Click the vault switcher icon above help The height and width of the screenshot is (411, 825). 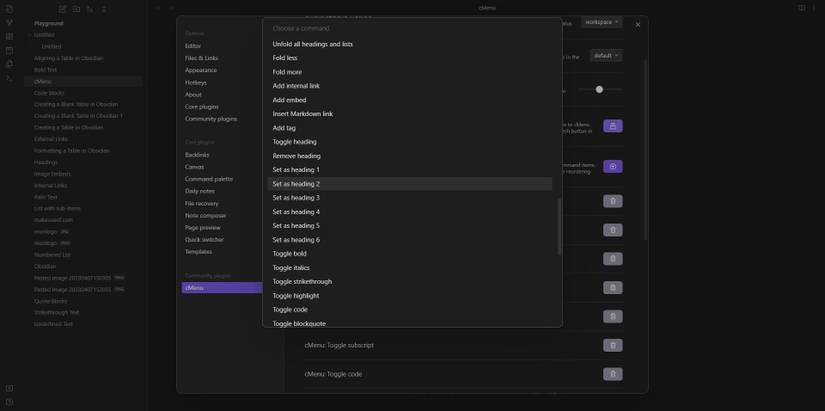coord(9,388)
